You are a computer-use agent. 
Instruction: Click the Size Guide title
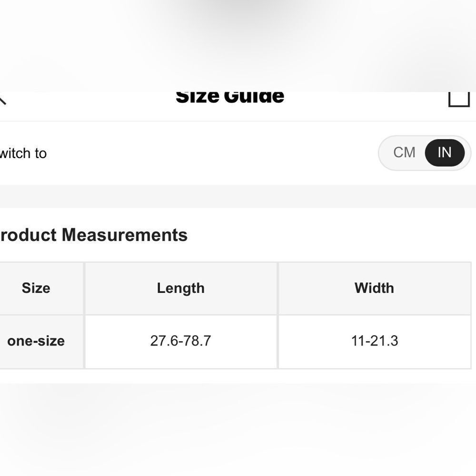230,97
